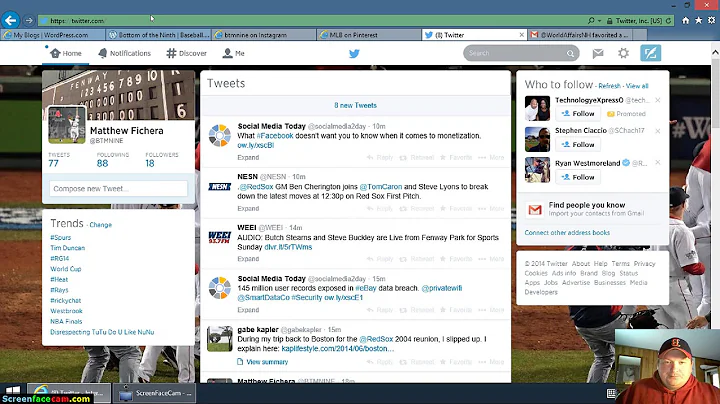
Task: Click the Gmail icon in Find people
Action: 534,210
